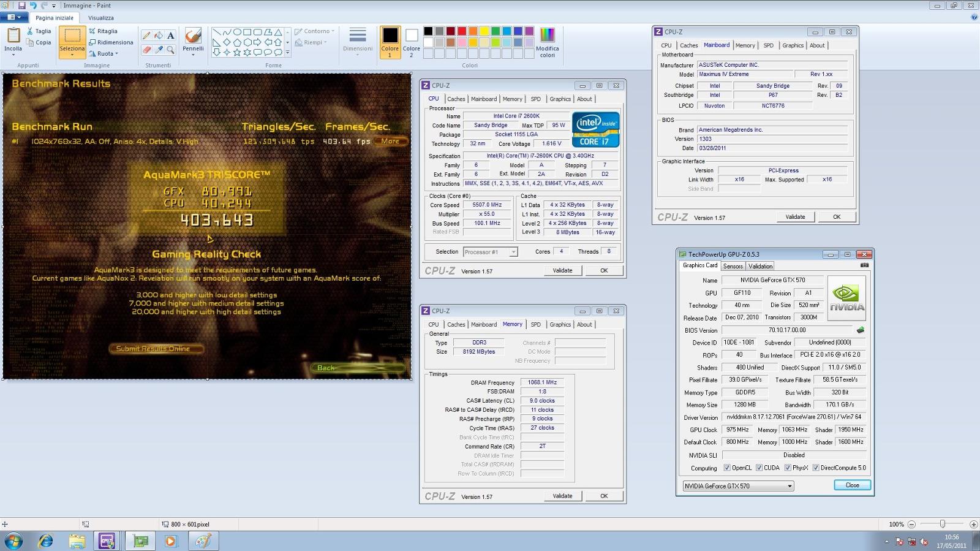
Task: Open the Windows Start button
Action: 13,541
